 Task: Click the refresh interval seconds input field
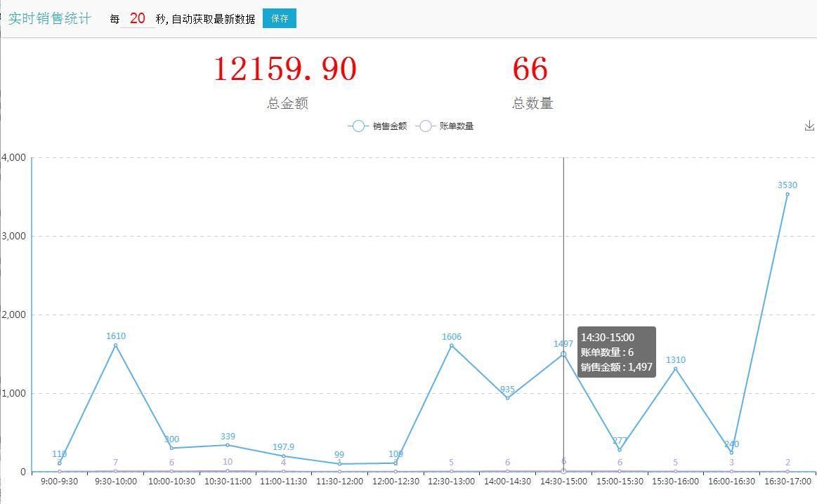138,18
